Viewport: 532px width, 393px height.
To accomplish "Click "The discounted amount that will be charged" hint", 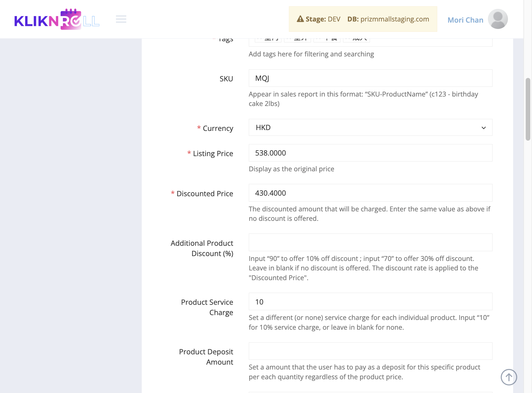I will (x=369, y=214).
